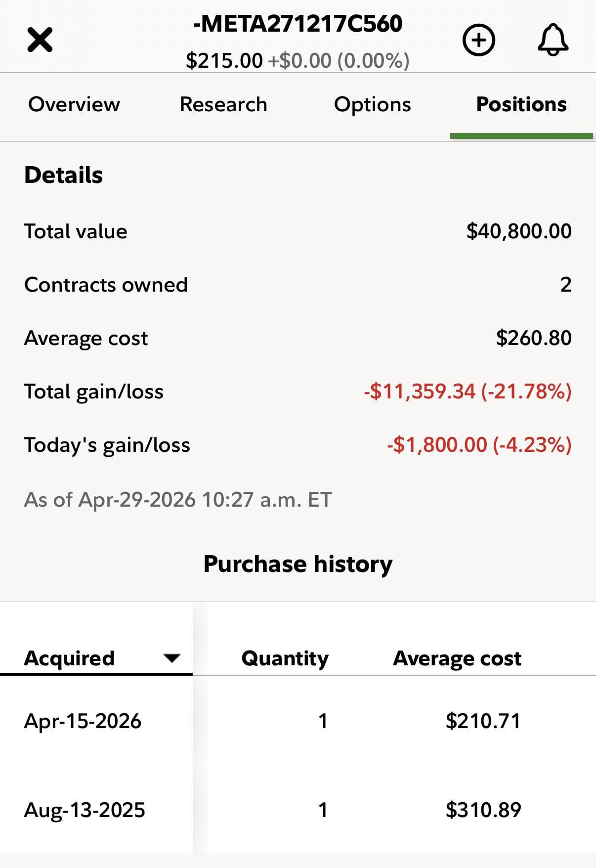Switch to the Overview tab
This screenshot has height=868, width=596.
pyautogui.click(x=74, y=105)
